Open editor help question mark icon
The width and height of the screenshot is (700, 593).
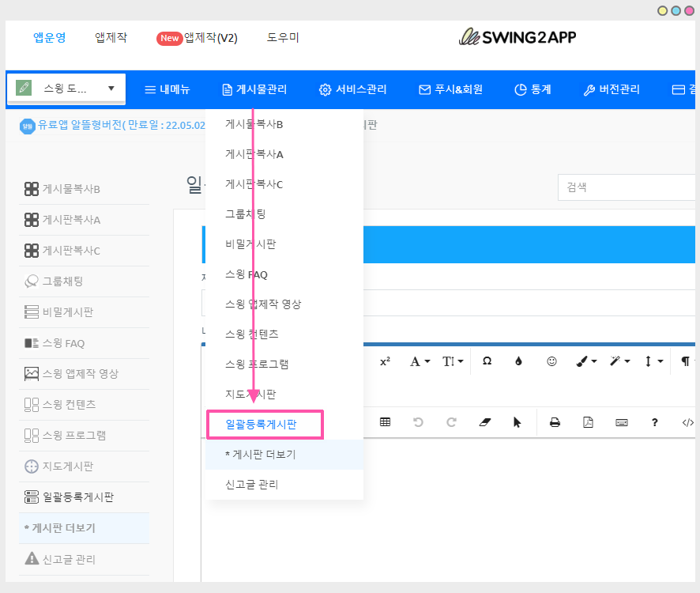655,422
